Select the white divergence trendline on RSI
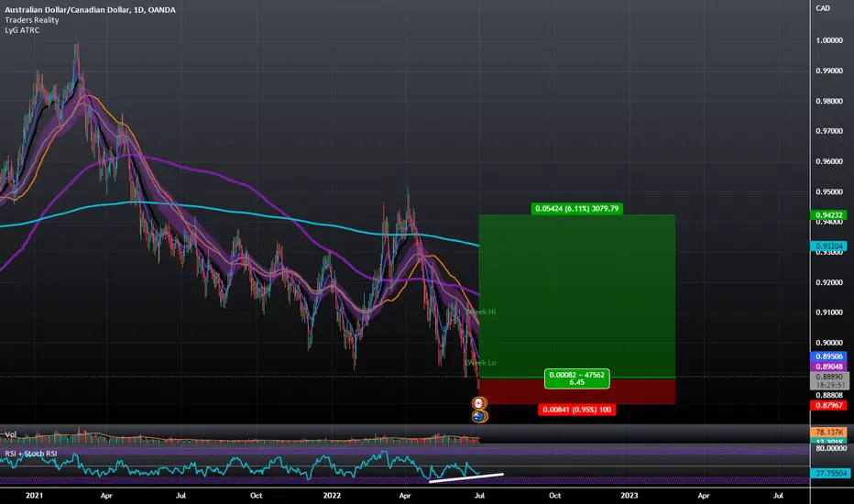 point(465,477)
